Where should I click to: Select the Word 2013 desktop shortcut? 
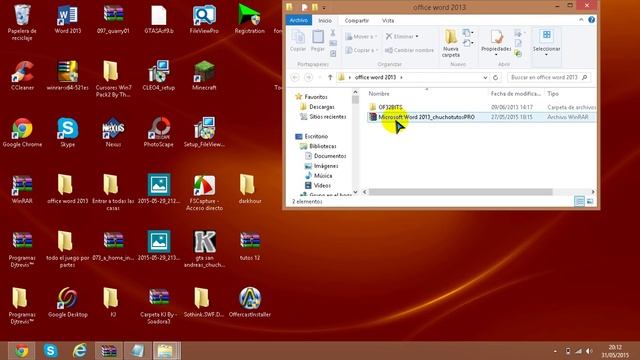tap(68, 19)
